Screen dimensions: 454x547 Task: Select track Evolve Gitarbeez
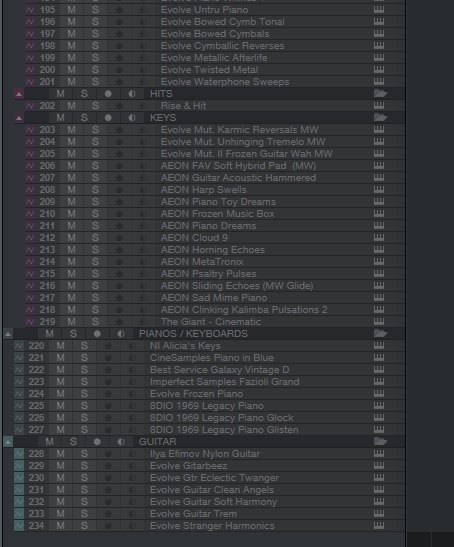click(x=188, y=466)
